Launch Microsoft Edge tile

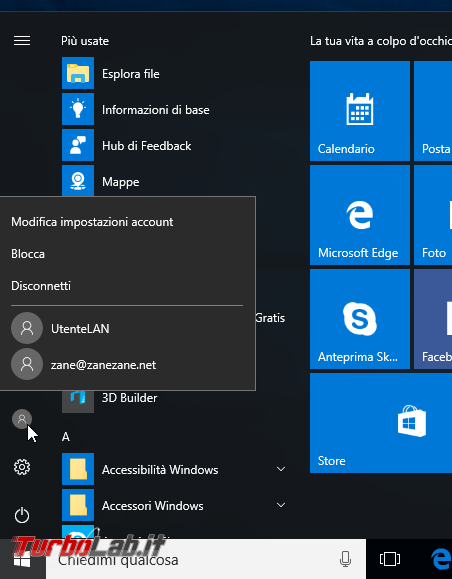(x=360, y=215)
